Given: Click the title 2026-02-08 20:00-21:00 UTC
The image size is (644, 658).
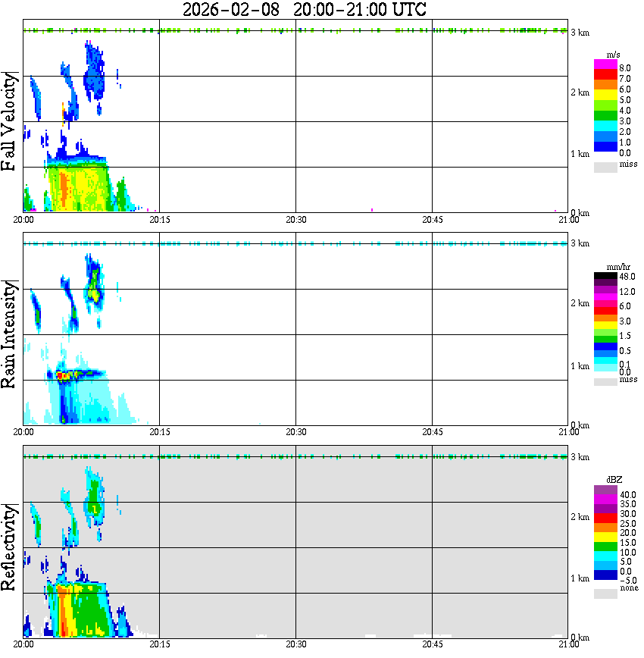Looking at the screenshot, I should click(x=304, y=9).
